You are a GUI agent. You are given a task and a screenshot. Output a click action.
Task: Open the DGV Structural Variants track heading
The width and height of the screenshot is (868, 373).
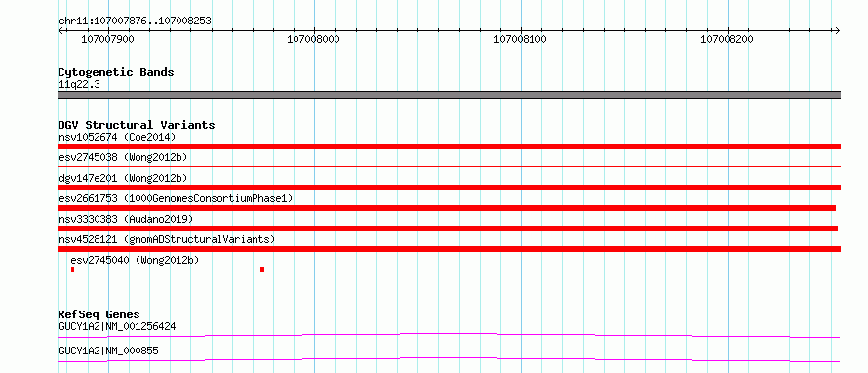[137, 125]
